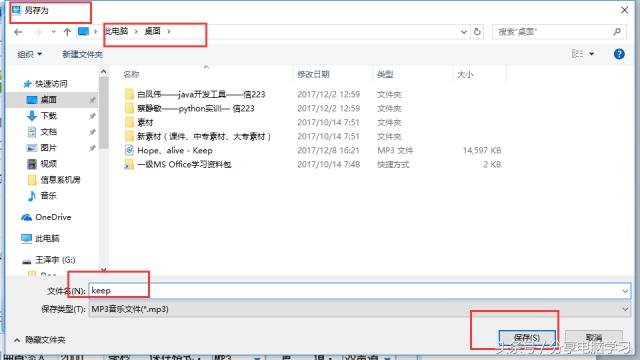Click the 取消 button

(593, 338)
